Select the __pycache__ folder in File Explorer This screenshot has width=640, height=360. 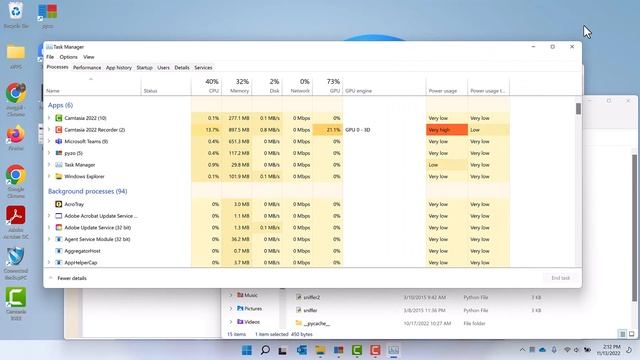pyautogui.click(x=313, y=323)
